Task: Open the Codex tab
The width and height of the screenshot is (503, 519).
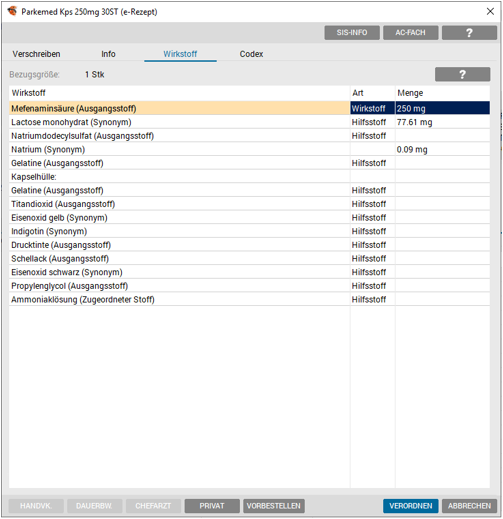Action: [x=251, y=54]
